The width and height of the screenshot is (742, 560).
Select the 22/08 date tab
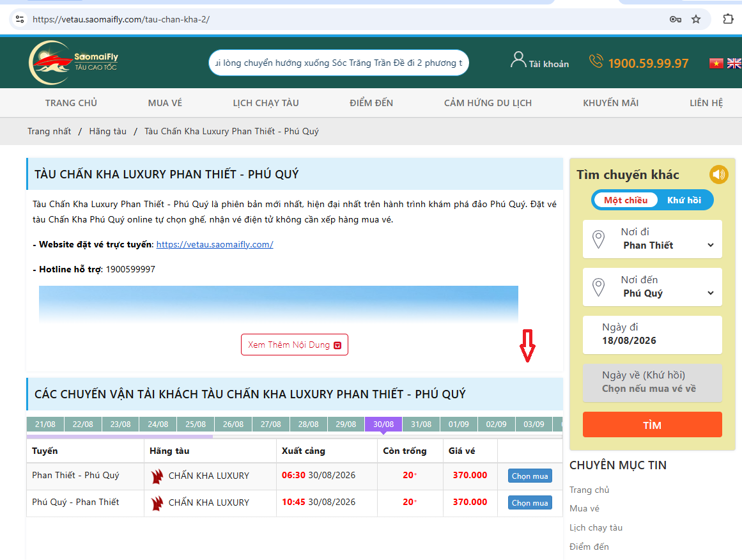[83, 424]
